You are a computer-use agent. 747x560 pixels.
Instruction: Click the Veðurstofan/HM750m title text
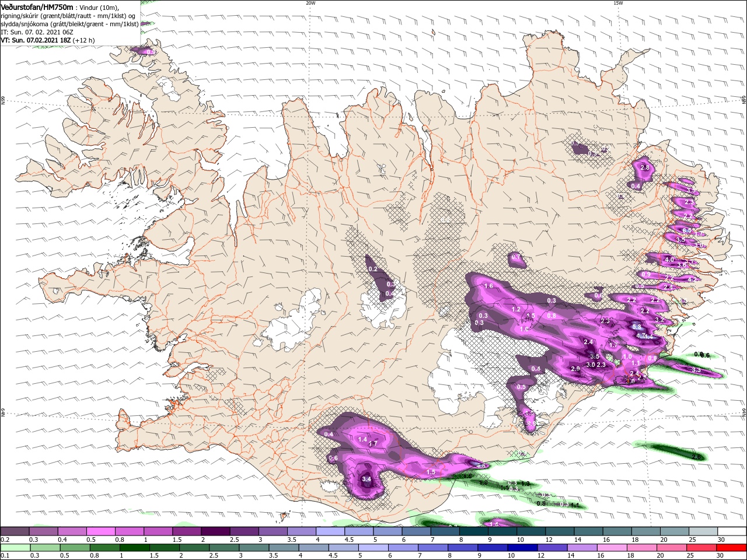(37, 6)
